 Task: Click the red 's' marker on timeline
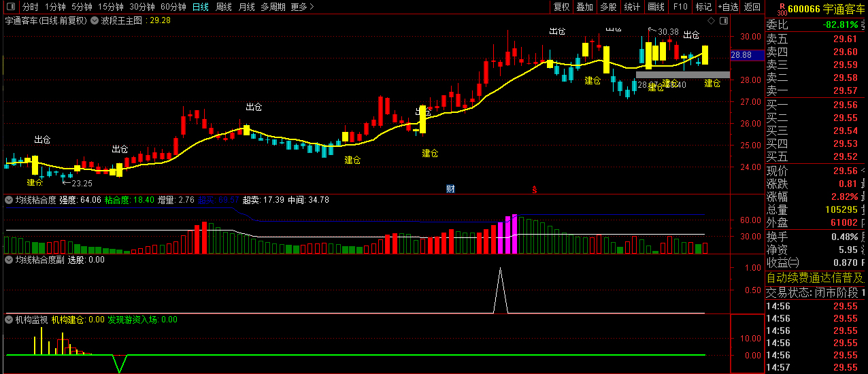click(535, 189)
